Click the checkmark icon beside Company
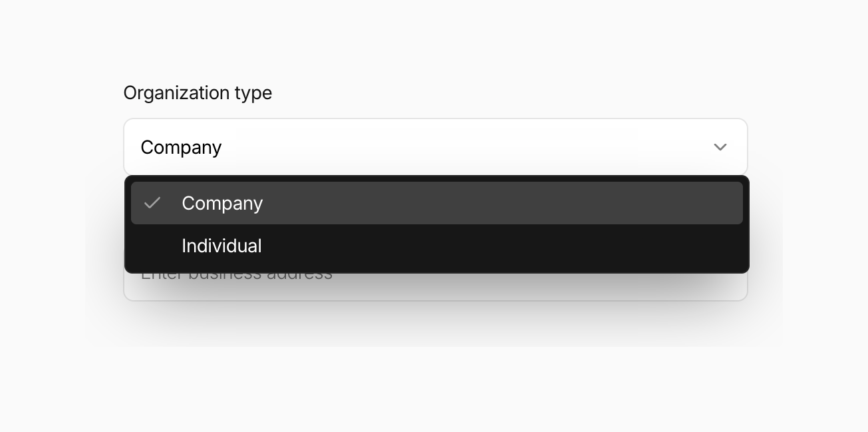 point(152,203)
